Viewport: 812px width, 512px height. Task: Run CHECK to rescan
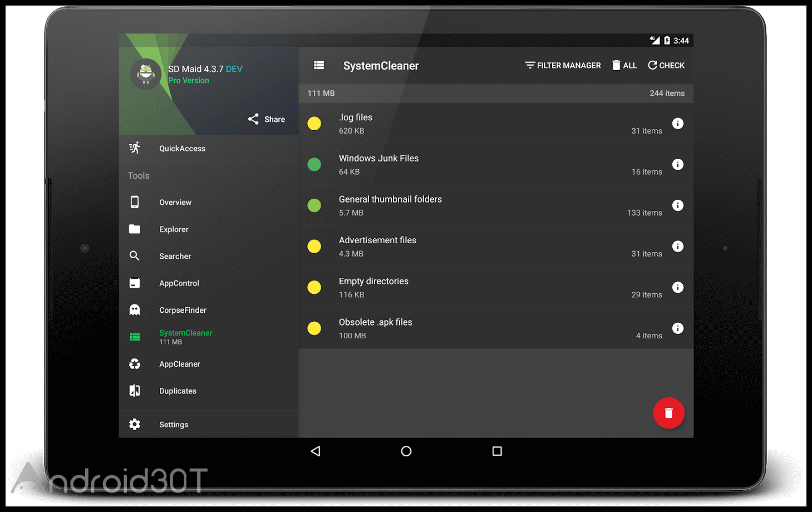pyautogui.click(x=666, y=65)
